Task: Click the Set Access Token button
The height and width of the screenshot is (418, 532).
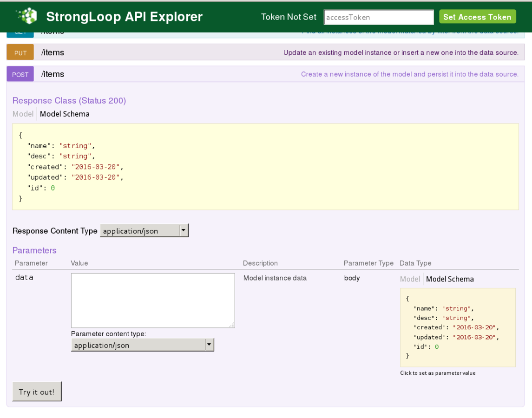Action: 477,17
